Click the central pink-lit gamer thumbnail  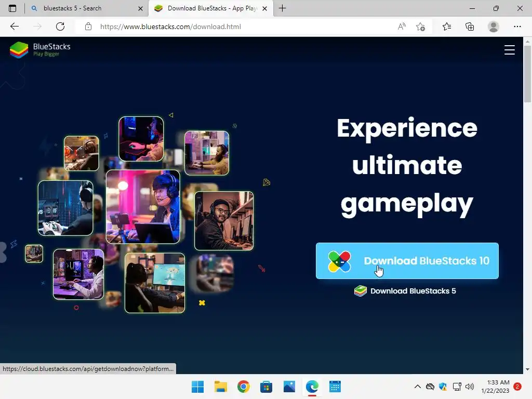[x=143, y=207]
